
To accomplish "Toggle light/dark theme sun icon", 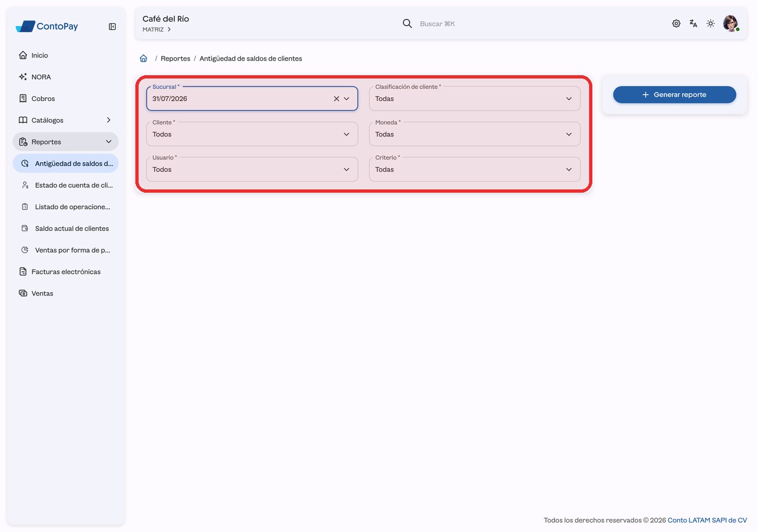I will point(711,23).
